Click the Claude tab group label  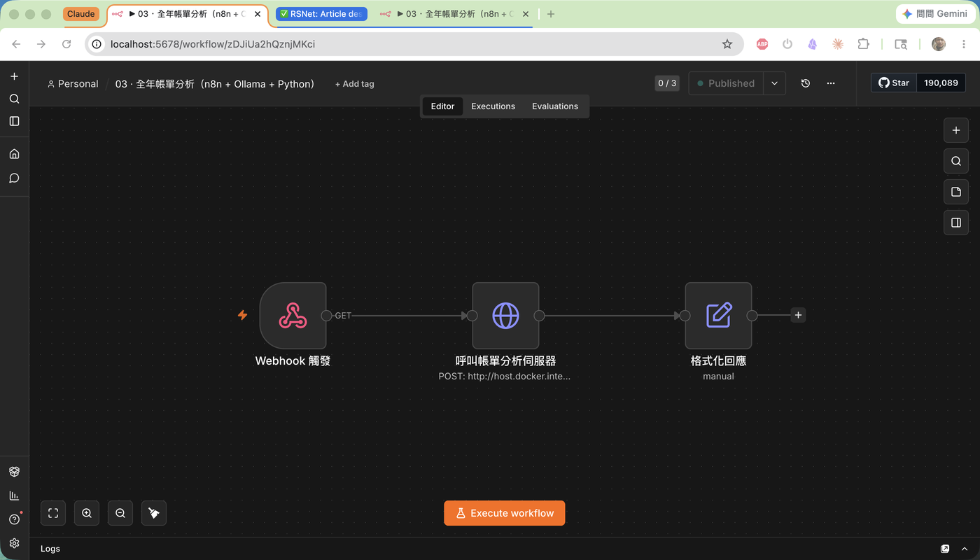tap(81, 14)
